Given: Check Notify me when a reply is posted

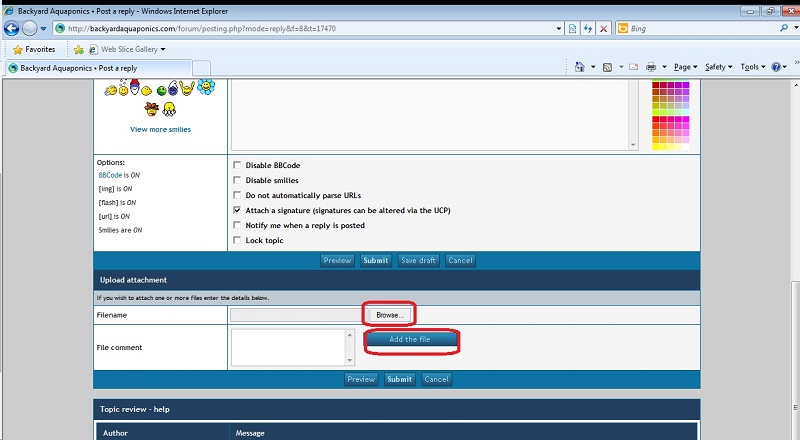Looking at the screenshot, I should pyautogui.click(x=237, y=226).
